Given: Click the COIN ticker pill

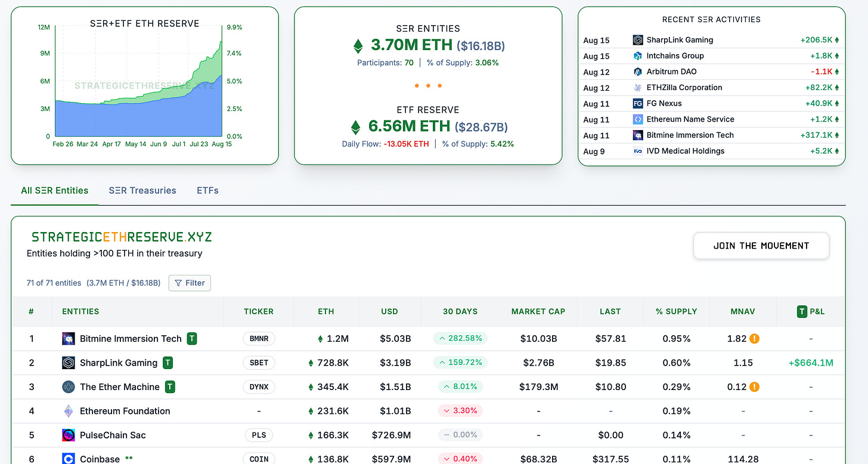Looking at the screenshot, I should point(259,459).
